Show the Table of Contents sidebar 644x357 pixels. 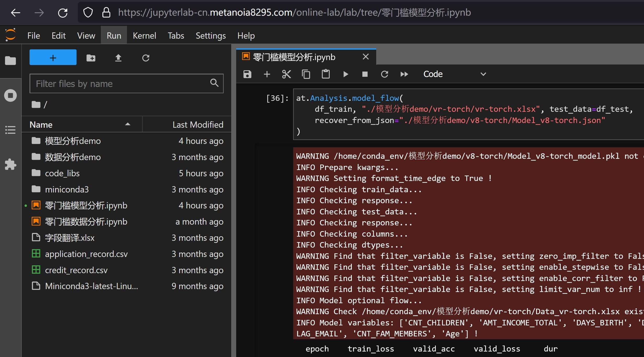[x=10, y=130]
